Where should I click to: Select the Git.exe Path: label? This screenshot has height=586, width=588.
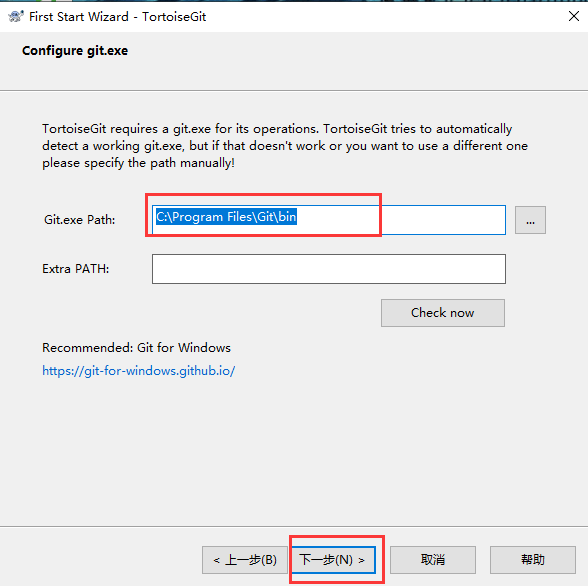click(80, 220)
